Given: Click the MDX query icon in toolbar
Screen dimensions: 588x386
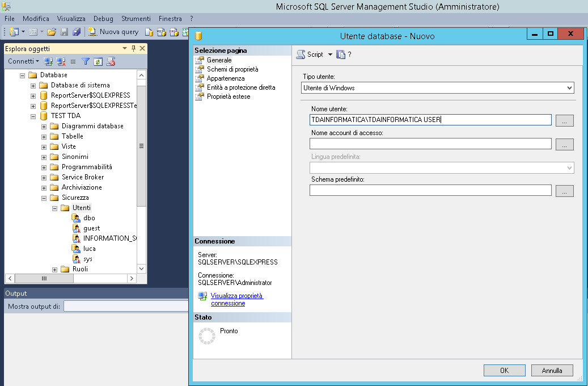Looking at the screenshot, I should tap(161, 32).
